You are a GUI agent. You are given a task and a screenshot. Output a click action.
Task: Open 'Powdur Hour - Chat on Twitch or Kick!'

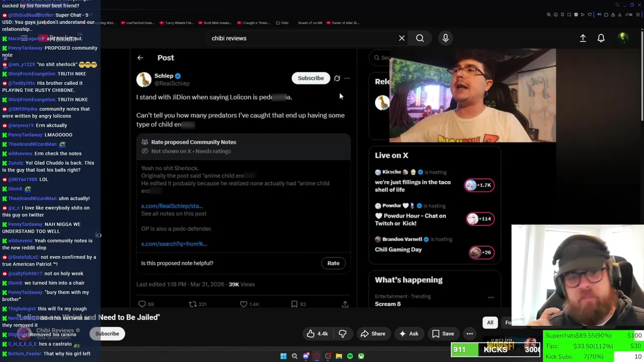[410, 220]
